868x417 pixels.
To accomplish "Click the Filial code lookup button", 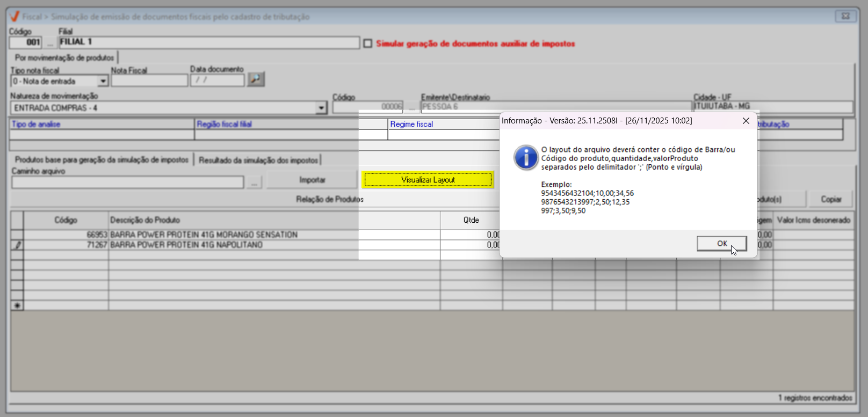I will tap(50, 42).
